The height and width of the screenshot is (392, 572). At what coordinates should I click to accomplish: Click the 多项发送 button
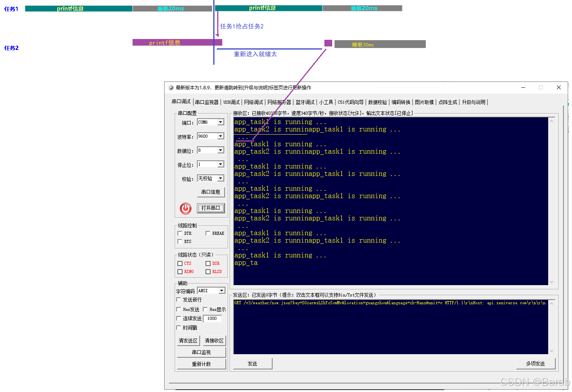point(535,364)
